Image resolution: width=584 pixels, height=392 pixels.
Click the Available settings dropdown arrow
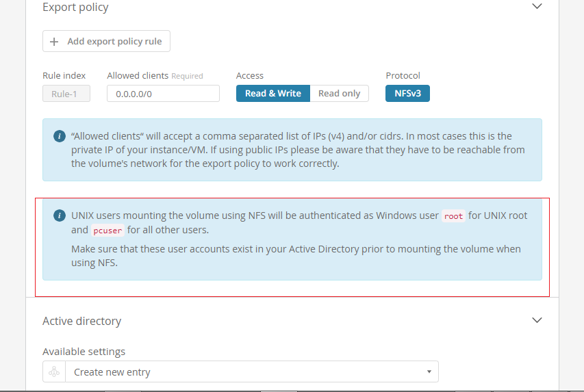[429, 372]
